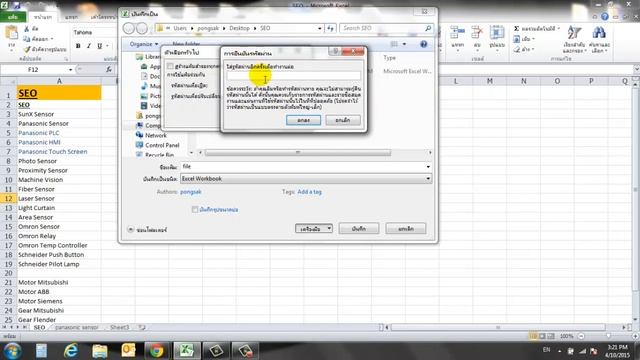This screenshot has height=360, width=640.
Task: Click the Save button in Save As dialog
Action: [359, 229]
